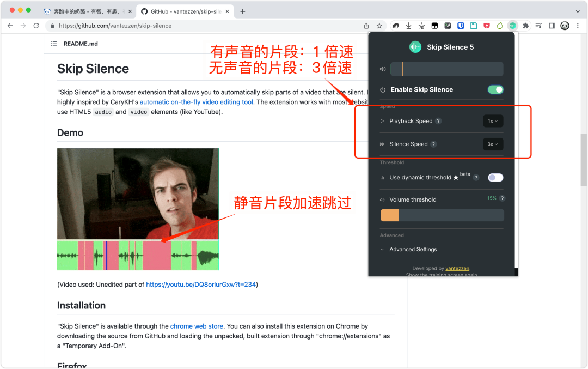Click the curved-arrow undo extension icon
Viewport: 588px width, 369px height.
click(x=396, y=26)
